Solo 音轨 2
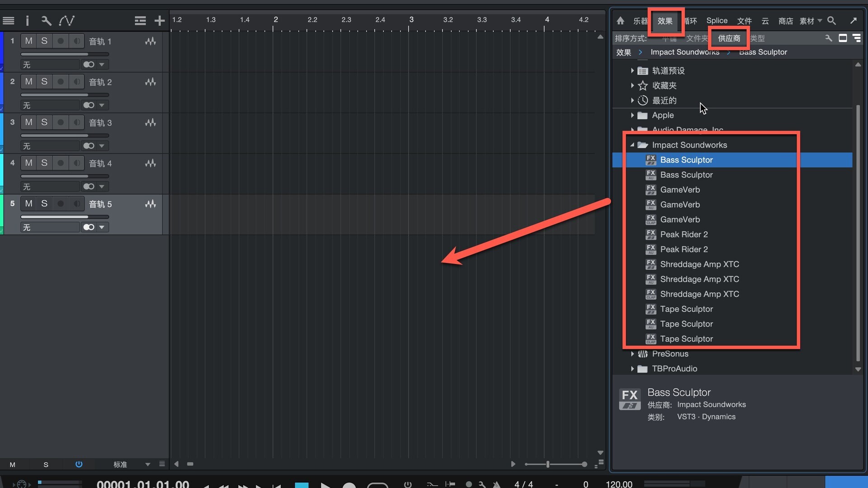This screenshot has height=488, width=868. 44,82
